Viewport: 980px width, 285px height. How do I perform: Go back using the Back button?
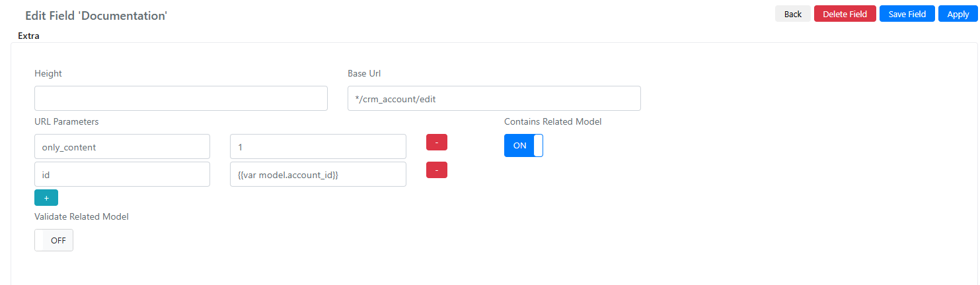click(793, 14)
